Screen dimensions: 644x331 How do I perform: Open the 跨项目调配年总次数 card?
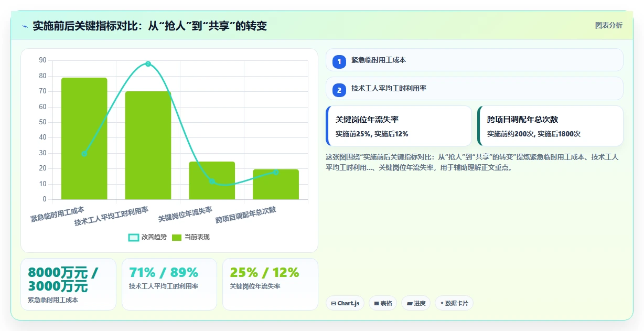550,126
